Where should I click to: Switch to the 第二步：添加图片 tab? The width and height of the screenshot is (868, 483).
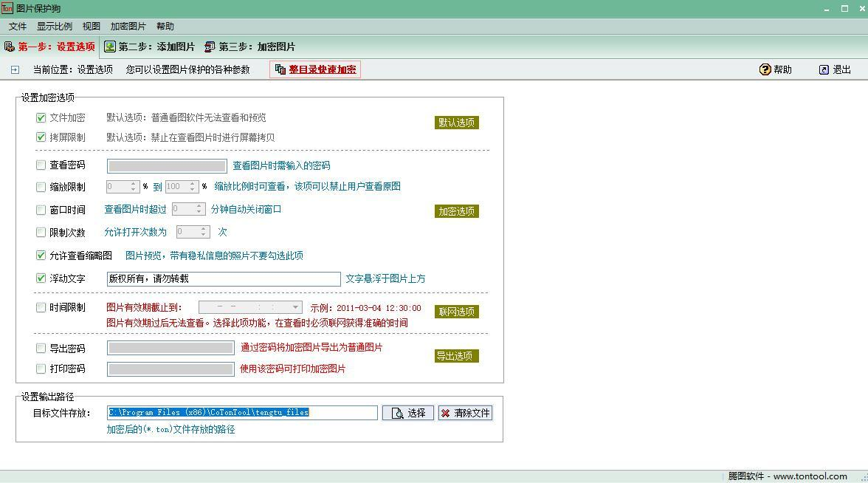[156, 45]
